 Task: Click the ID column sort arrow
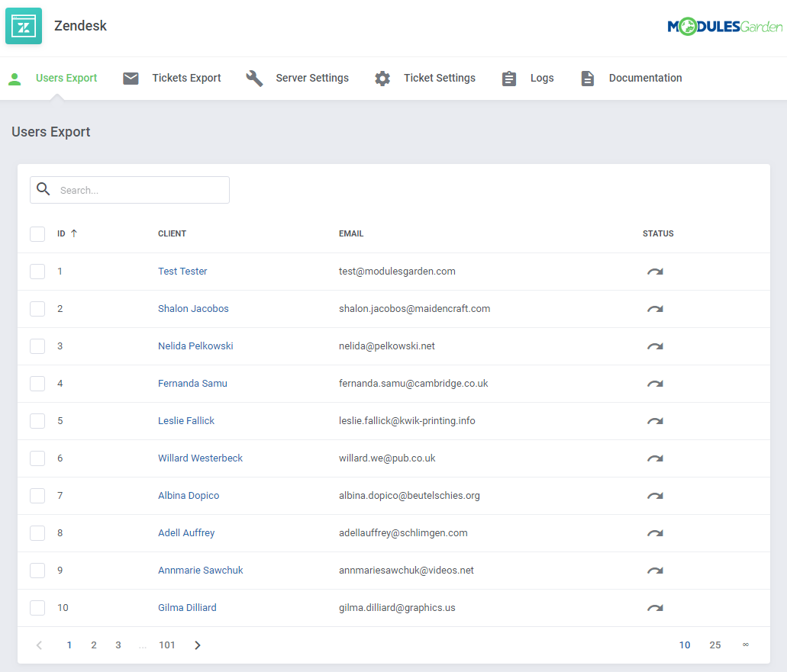pyautogui.click(x=74, y=233)
